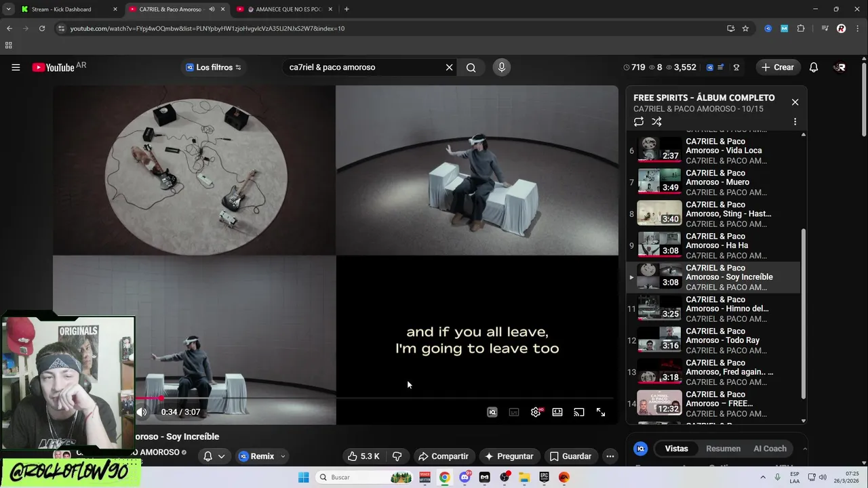
Task: Open channel notification bell dropdown
Action: tap(214, 456)
